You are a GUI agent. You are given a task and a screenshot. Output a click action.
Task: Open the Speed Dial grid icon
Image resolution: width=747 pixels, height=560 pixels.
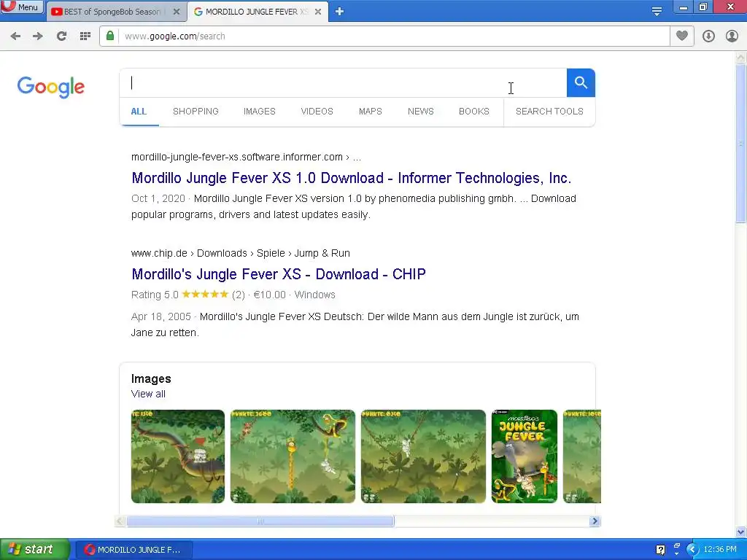[x=85, y=36]
